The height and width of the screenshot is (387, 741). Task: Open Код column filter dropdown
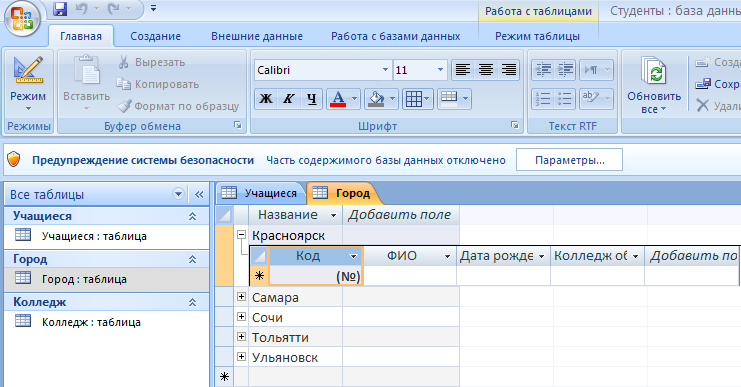click(353, 256)
